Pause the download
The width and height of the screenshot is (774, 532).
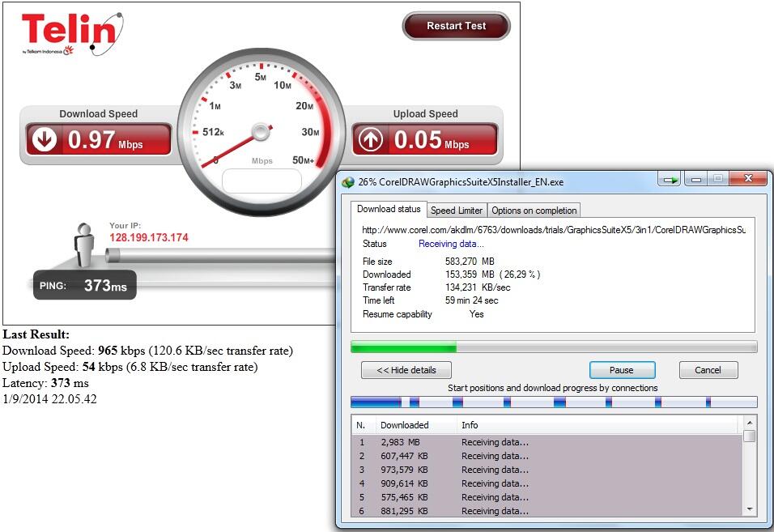point(622,370)
